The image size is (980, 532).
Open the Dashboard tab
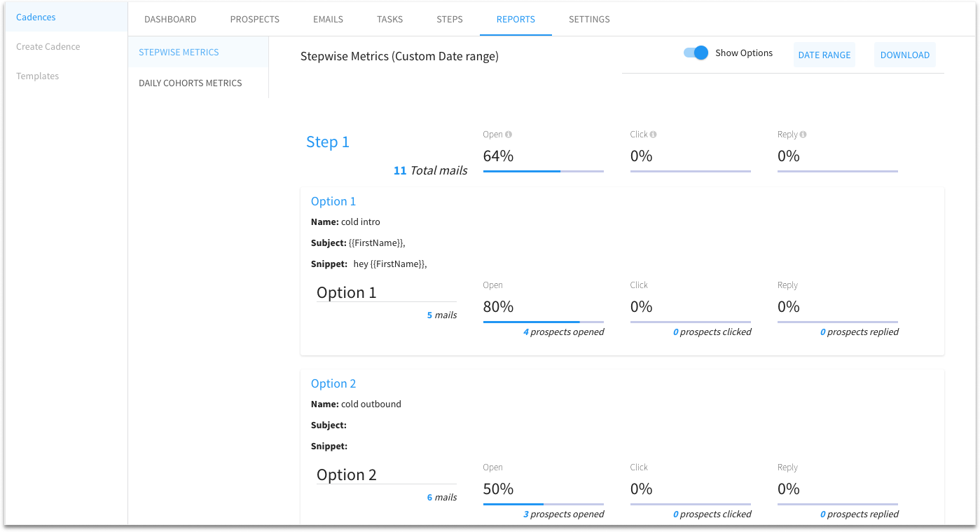[170, 19]
